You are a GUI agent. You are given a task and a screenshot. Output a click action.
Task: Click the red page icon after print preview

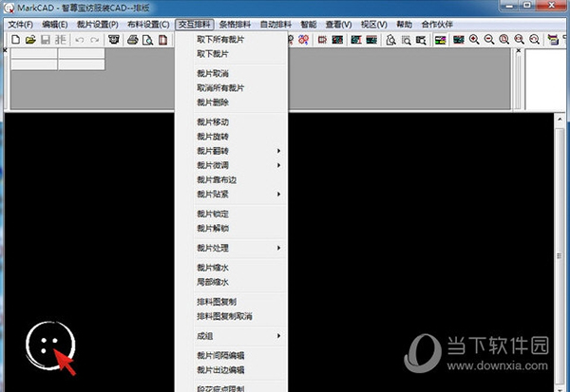coord(162,40)
